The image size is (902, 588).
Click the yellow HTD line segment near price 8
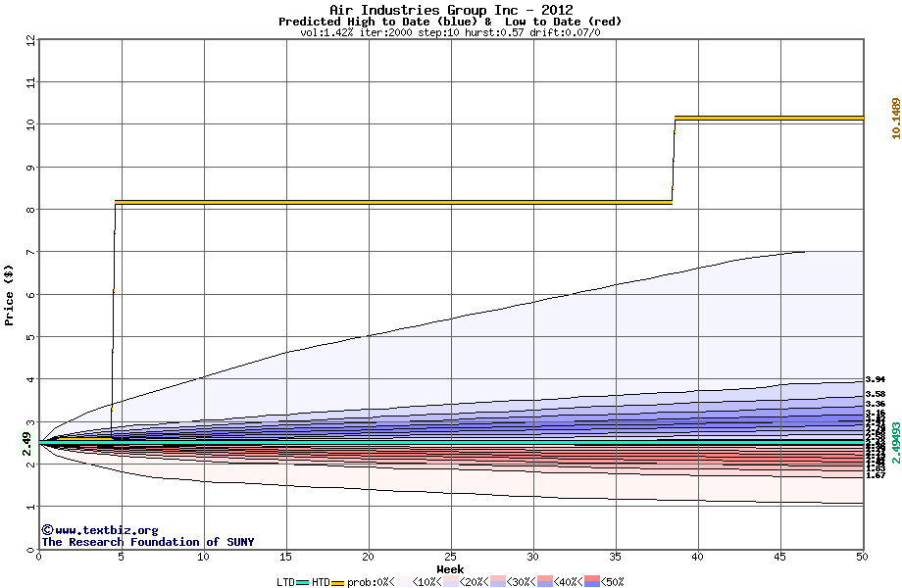[393, 202]
